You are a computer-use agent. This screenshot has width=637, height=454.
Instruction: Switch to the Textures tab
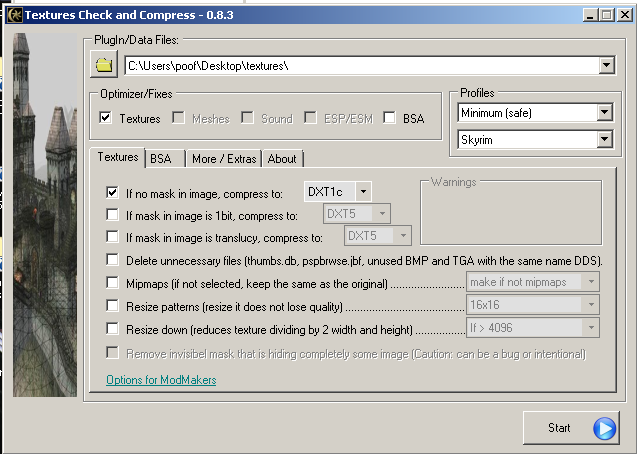(117, 157)
